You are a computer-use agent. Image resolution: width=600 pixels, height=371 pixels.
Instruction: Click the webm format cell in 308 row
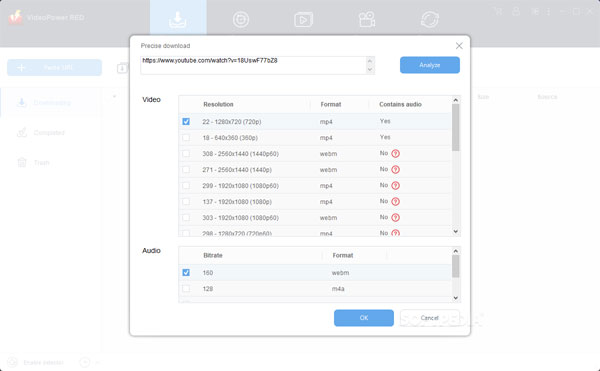pos(328,154)
